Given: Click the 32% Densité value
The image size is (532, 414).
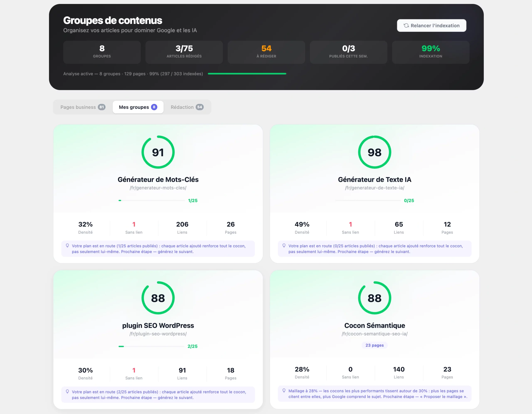Looking at the screenshot, I should click(85, 224).
